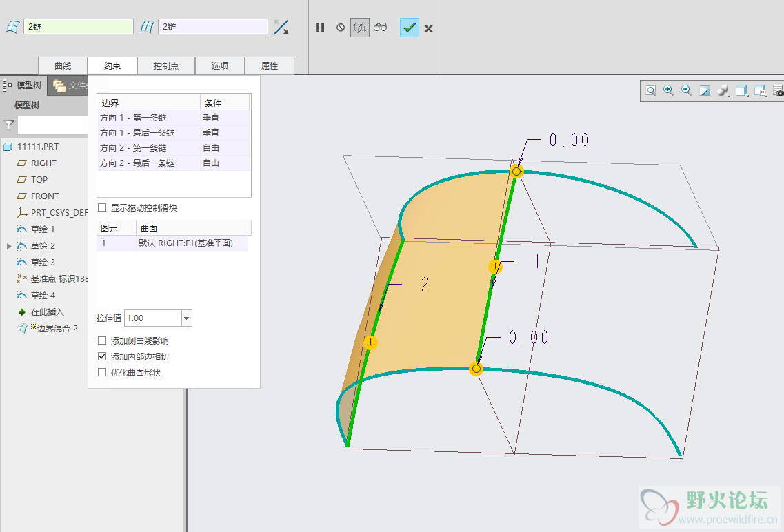Open the 垂直 condition for 方向 1 第一条链
Viewport: 784px width, 532px height.
point(225,118)
